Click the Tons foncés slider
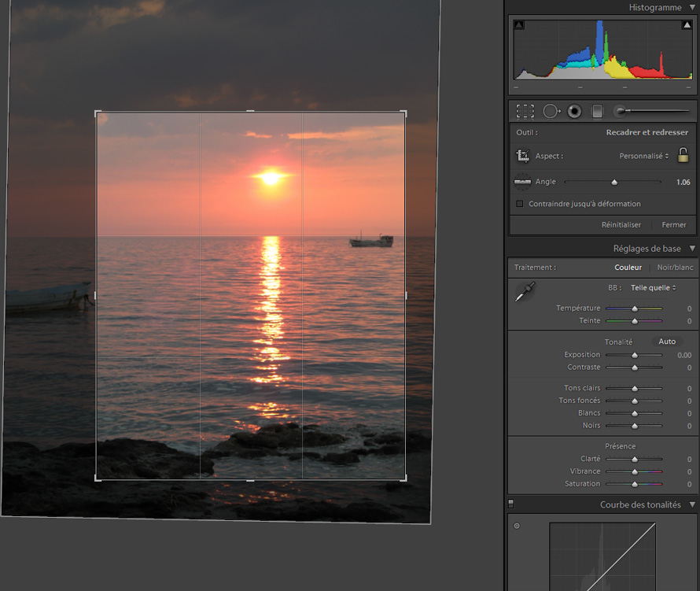Image resolution: width=700 pixels, height=591 pixels. pyautogui.click(x=634, y=401)
